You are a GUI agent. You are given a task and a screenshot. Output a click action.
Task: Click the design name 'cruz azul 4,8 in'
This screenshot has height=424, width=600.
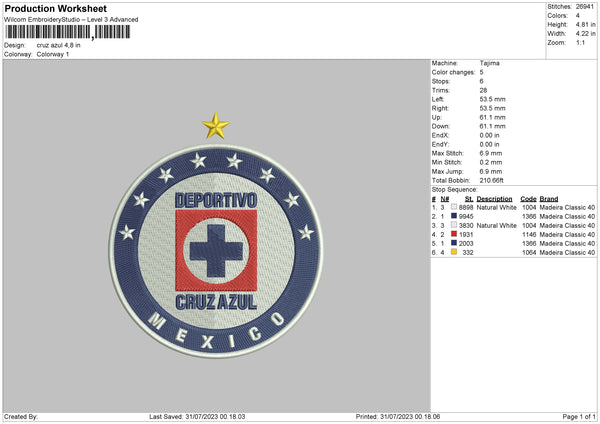click(59, 45)
